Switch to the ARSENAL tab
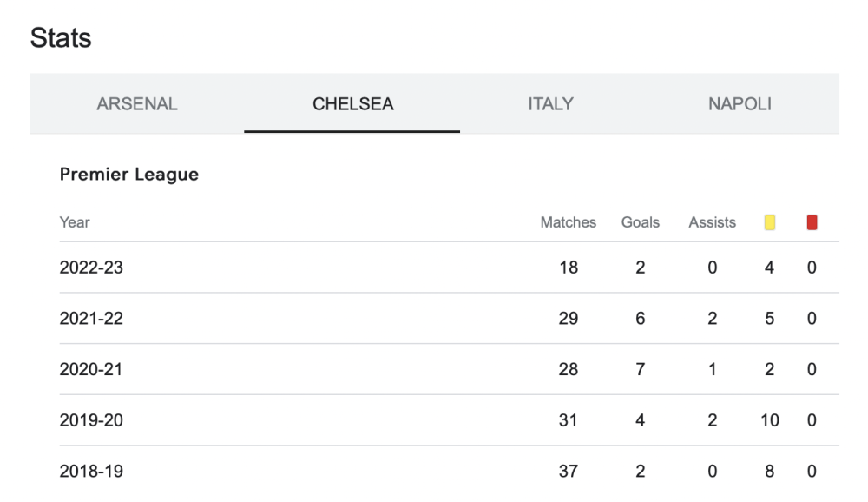 click(x=137, y=103)
